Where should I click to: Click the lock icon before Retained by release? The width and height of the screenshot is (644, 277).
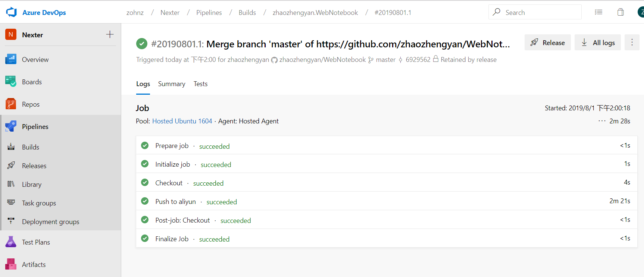coord(435,59)
